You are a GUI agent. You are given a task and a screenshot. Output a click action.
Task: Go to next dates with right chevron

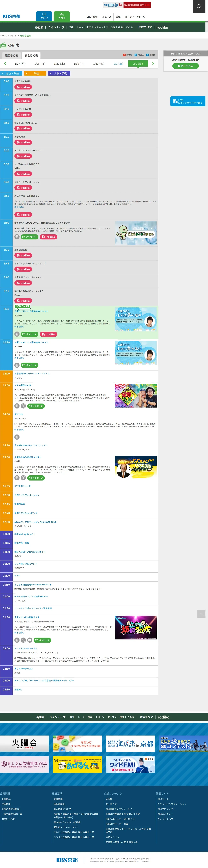(153, 63)
